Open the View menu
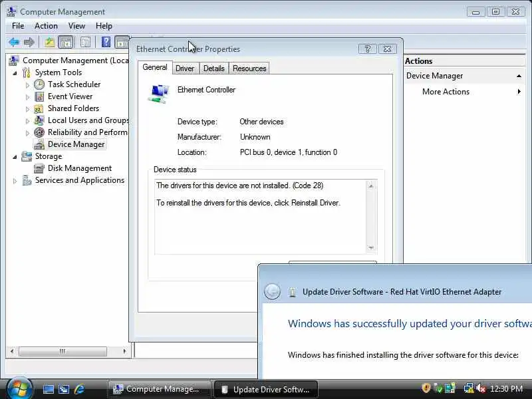 pyautogui.click(x=76, y=26)
